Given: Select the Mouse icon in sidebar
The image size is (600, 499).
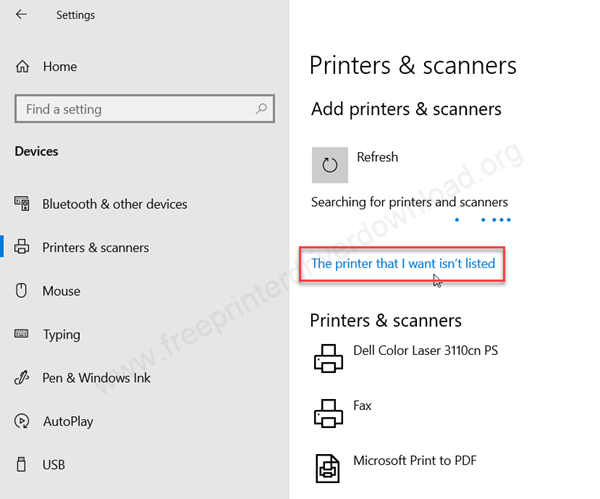Looking at the screenshot, I should coord(22,291).
